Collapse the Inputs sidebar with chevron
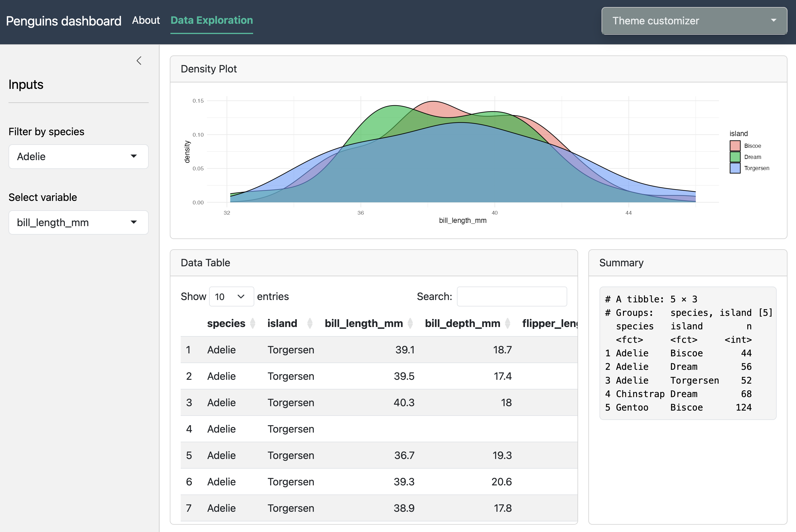This screenshot has width=796, height=532. (139, 61)
